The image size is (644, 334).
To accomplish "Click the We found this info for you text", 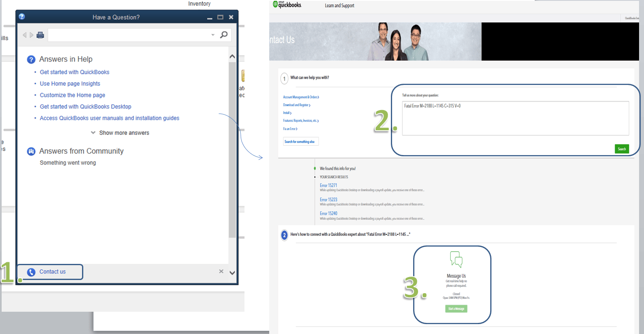I will 338,169.
